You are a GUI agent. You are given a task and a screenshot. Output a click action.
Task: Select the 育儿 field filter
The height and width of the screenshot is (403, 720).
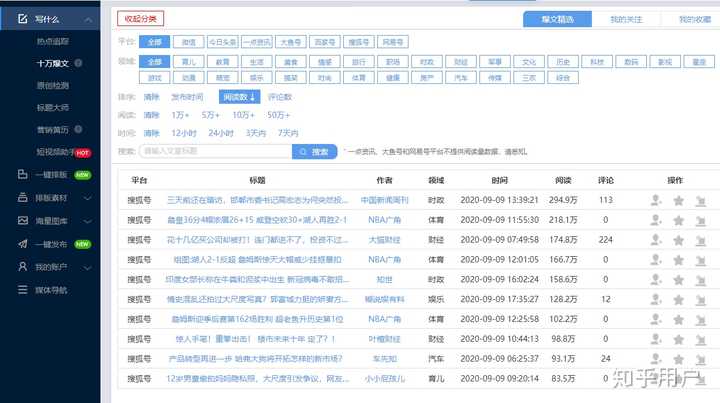click(x=189, y=62)
